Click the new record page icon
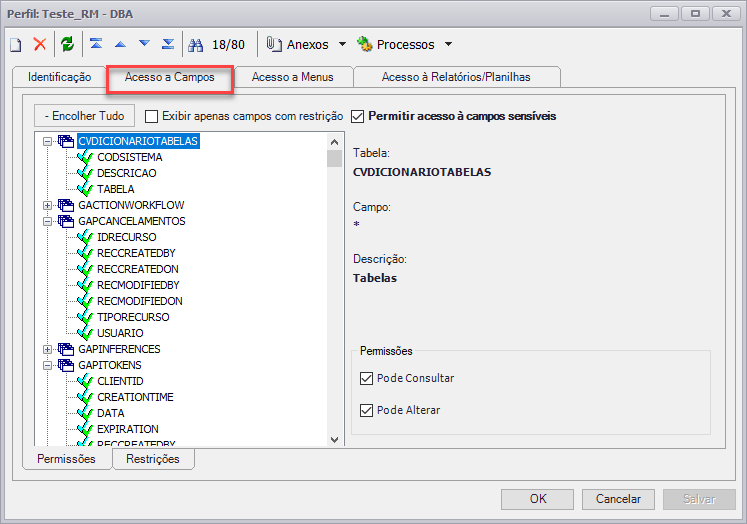The height and width of the screenshot is (524, 747). tap(16, 45)
